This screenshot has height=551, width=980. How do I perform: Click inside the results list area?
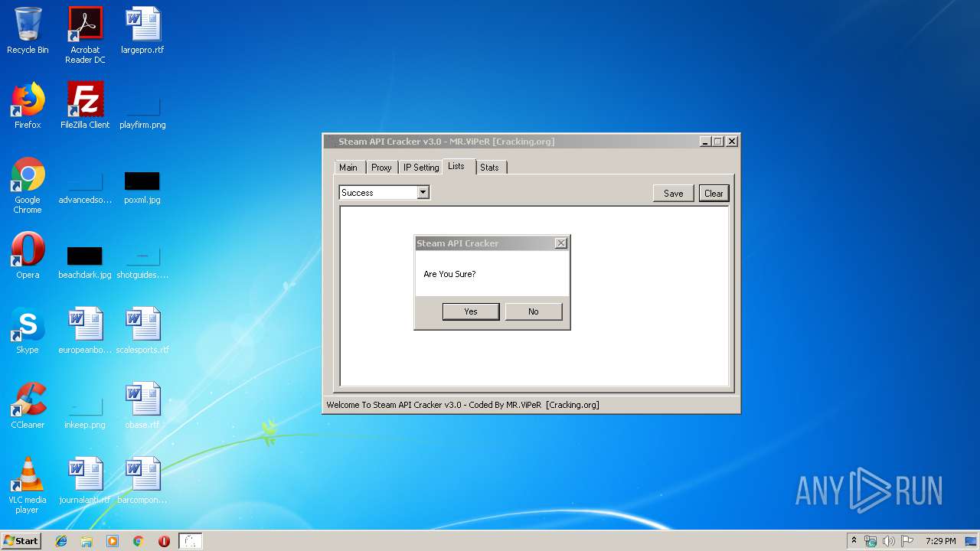534,296
